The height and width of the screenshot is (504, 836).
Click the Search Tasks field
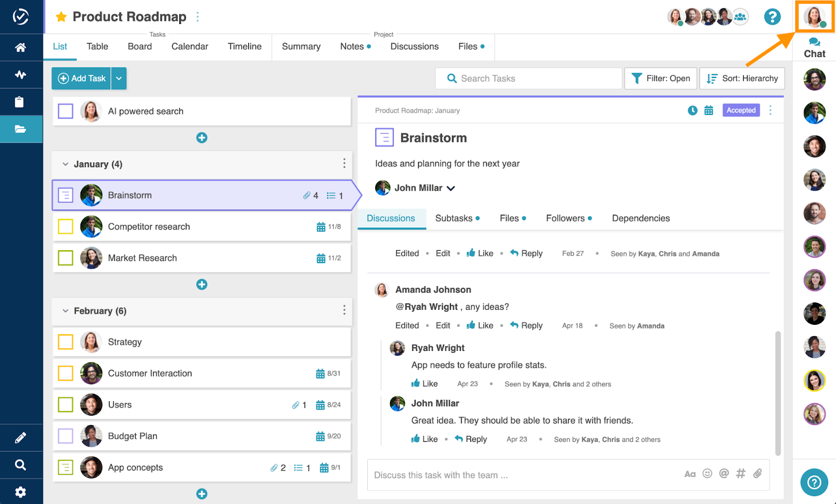point(529,78)
